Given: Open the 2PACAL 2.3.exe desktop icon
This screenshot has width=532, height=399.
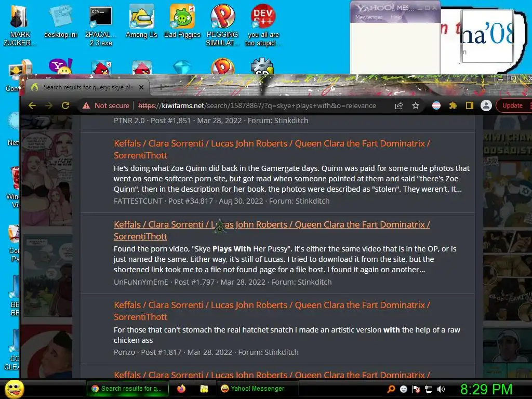Looking at the screenshot, I should [101, 25].
